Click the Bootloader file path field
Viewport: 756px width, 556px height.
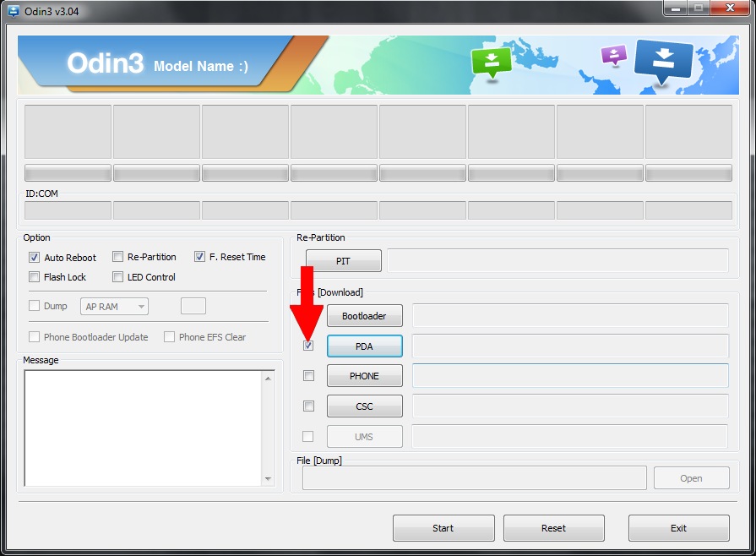pos(570,316)
